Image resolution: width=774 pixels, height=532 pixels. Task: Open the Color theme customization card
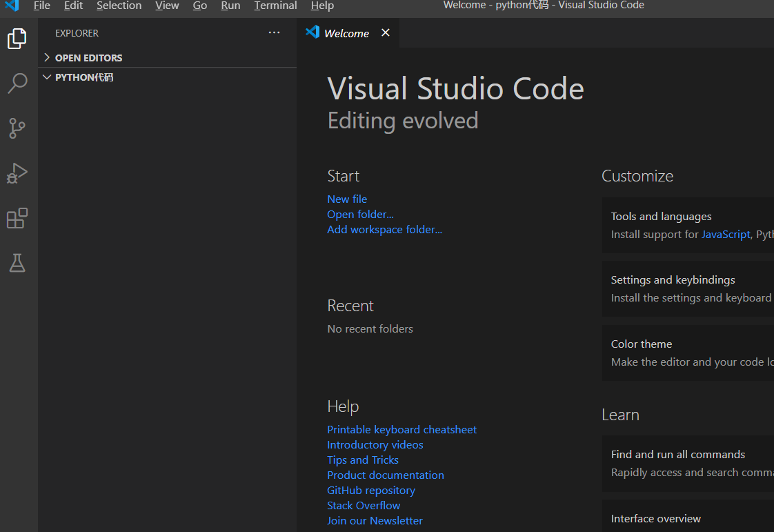pyautogui.click(x=688, y=353)
